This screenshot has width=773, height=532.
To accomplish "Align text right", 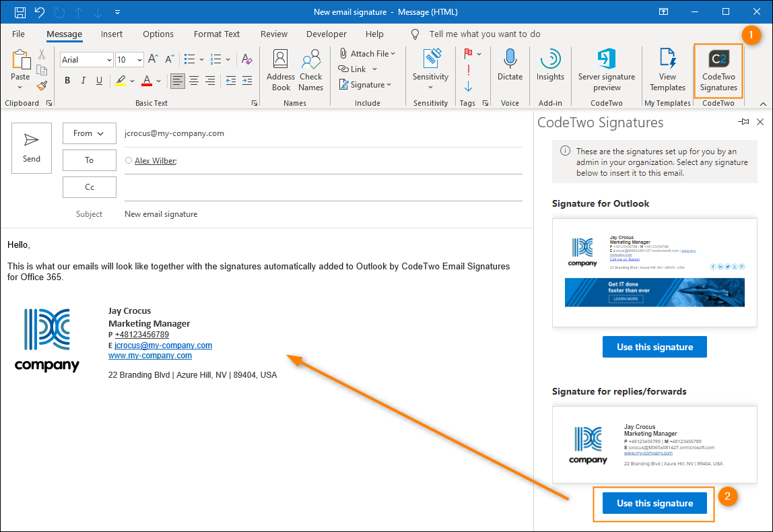I will point(210,80).
